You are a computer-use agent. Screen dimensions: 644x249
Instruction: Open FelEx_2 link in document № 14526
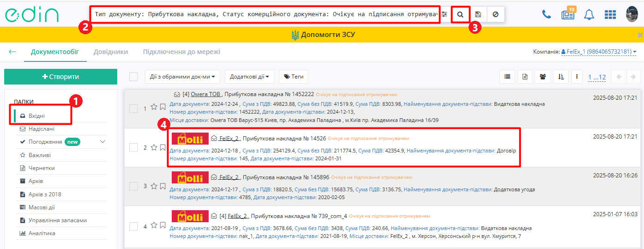click(229, 138)
